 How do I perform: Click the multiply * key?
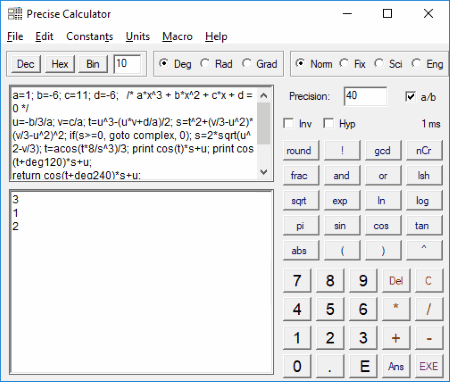(x=396, y=309)
